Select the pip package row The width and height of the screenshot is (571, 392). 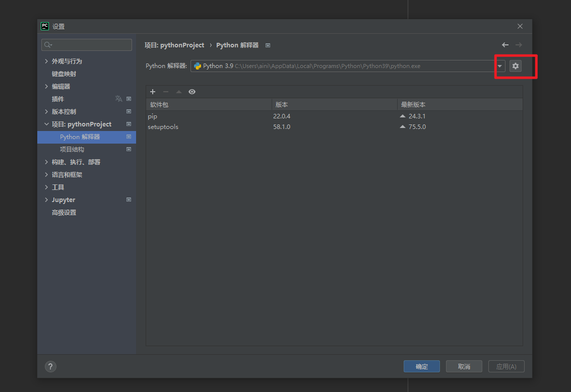pyautogui.click(x=334, y=116)
